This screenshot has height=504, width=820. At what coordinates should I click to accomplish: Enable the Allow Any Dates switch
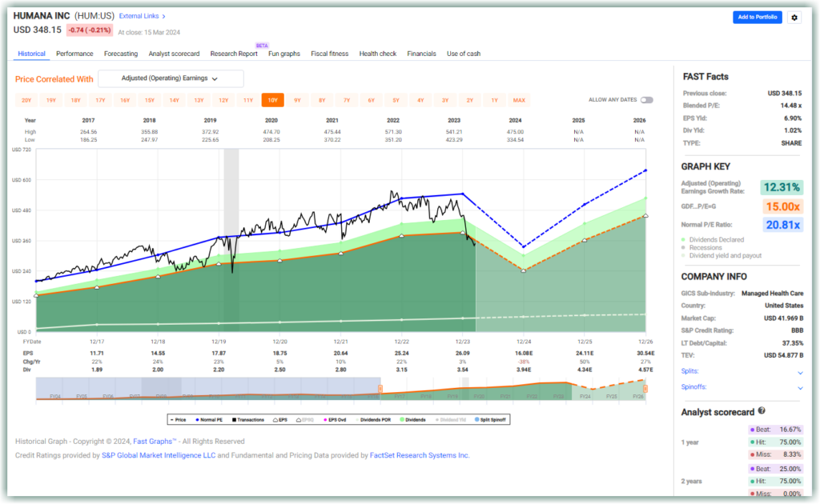click(647, 100)
